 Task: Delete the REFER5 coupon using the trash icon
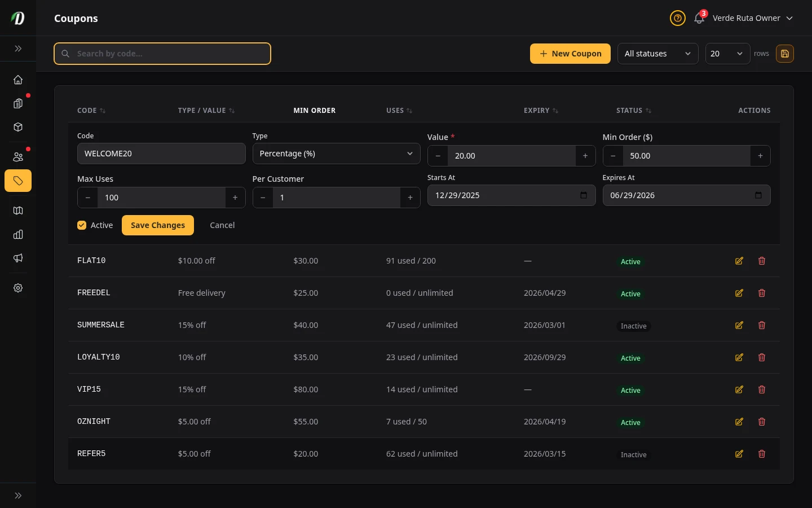point(762,454)
